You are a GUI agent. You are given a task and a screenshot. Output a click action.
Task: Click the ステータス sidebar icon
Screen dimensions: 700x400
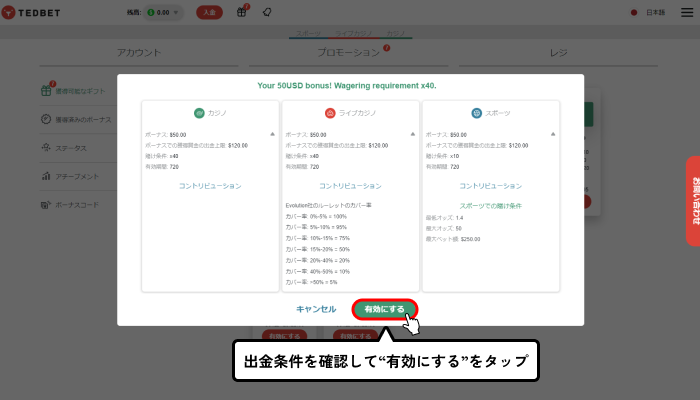pyautogui.click(x=46, y=147)
